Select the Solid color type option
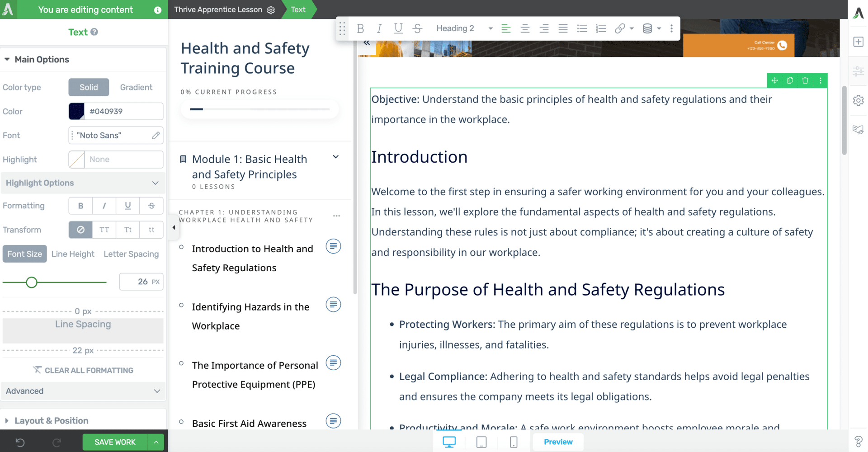Viewport: 868px width, 452px height. (x=88, y=87)
